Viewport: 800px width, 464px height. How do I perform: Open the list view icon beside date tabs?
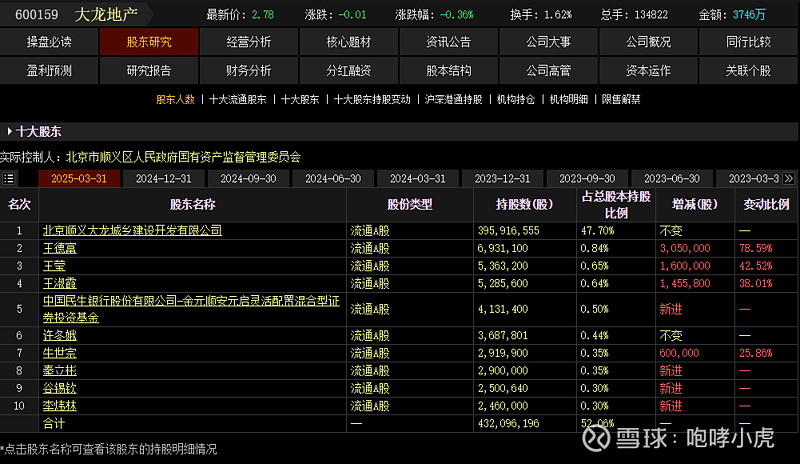point(9,179)
